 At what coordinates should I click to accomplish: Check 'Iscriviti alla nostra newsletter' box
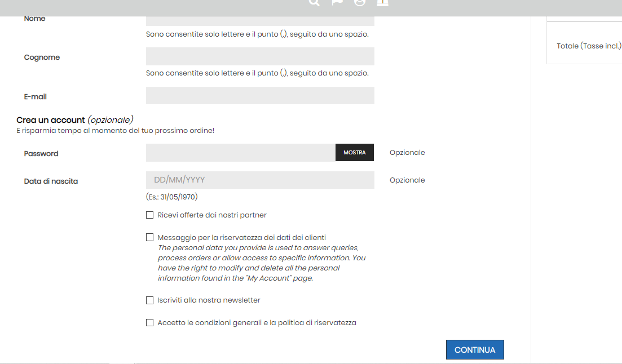pos(149,300)
